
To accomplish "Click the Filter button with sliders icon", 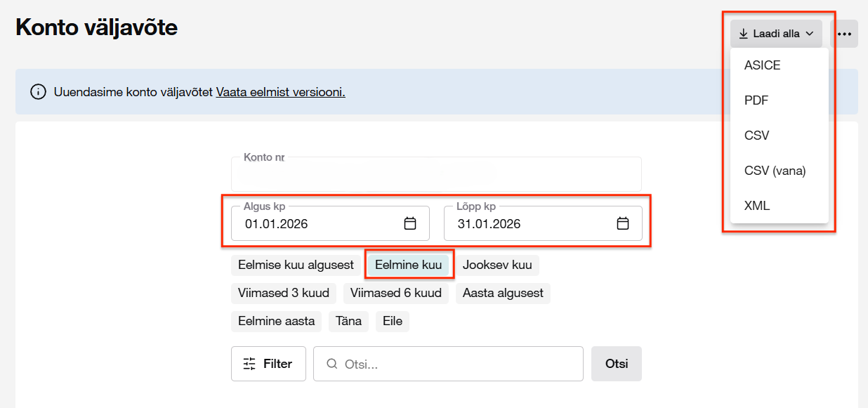I will pos(268,364).
